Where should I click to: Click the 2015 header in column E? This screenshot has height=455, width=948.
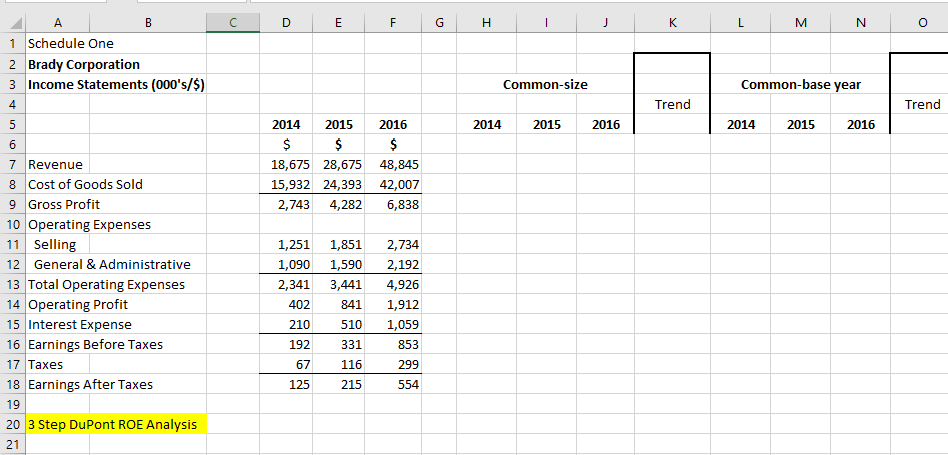coord(339,124)
